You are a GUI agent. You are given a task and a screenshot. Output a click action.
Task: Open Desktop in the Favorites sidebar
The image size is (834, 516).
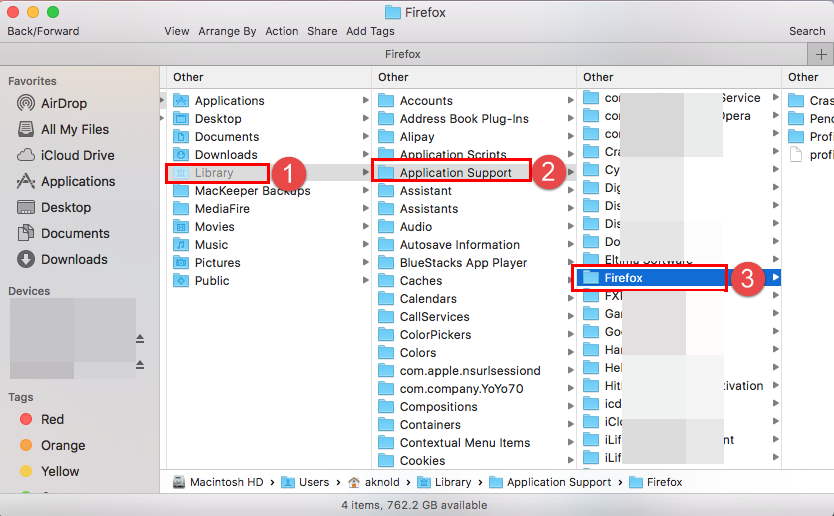coord(54,207)
